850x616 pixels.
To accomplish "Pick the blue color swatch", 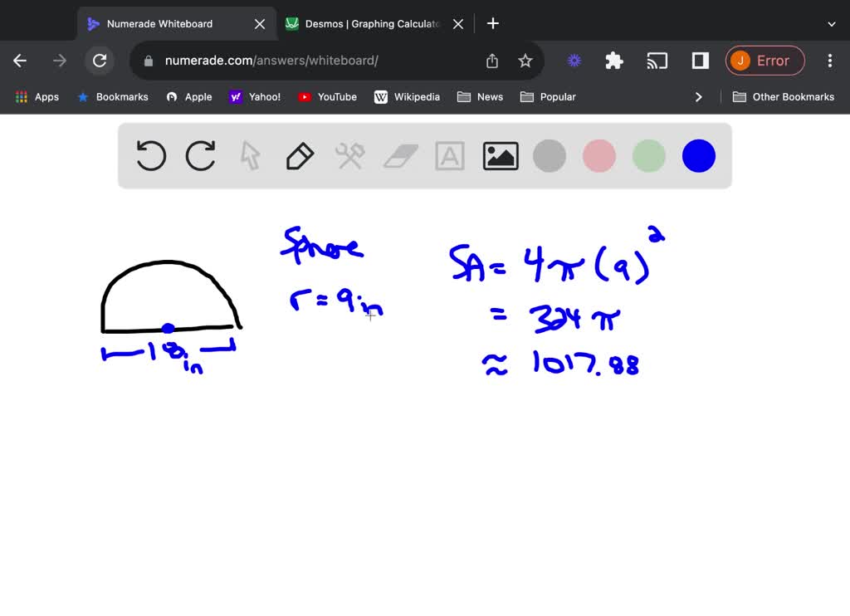I will point(698,155).
